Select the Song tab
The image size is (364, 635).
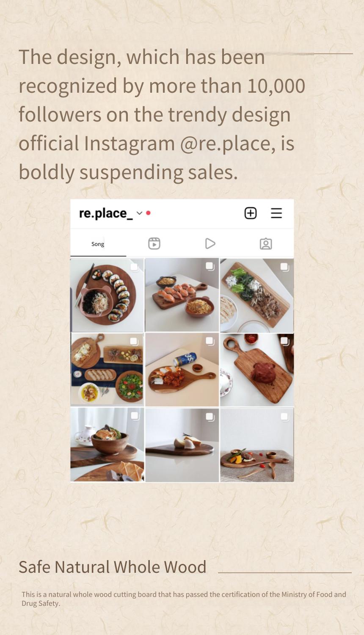(98, 244)
